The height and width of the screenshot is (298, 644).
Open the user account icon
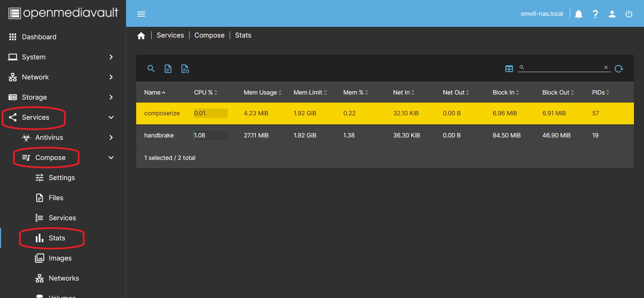point(612,14)
